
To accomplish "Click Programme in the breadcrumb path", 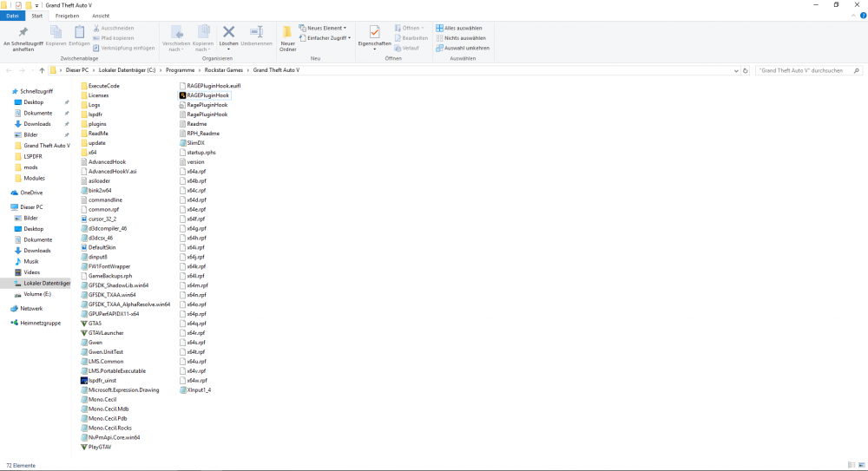I will [x=180, y=70].
